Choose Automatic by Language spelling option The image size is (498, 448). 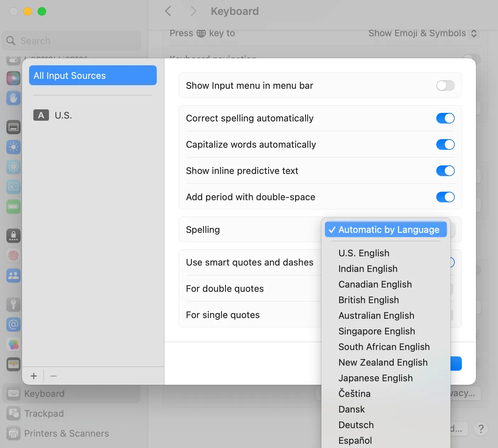point(386,230)
